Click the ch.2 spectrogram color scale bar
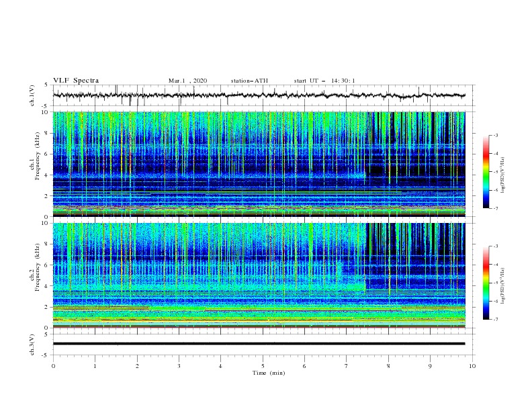The height and width of the screenshot is (411, 532). click(486, 283)
